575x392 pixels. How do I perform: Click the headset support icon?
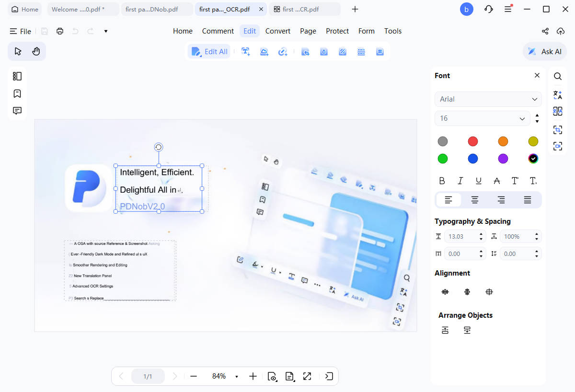point(489,9)
